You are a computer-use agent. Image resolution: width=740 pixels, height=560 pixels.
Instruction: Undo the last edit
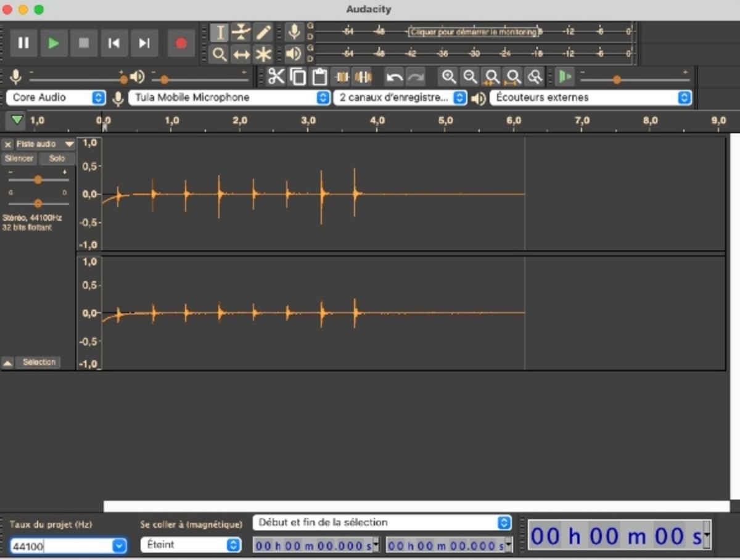tap(395, 76)
